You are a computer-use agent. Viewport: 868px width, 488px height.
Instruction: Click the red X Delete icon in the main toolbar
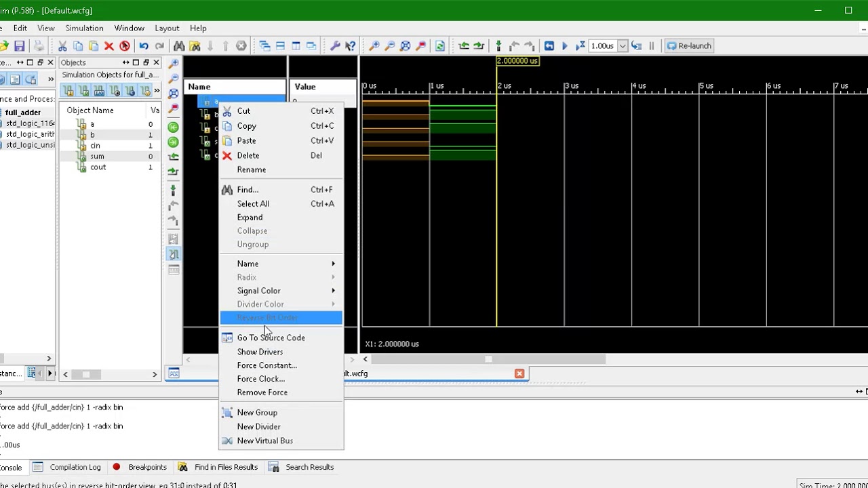pos(108,46)
